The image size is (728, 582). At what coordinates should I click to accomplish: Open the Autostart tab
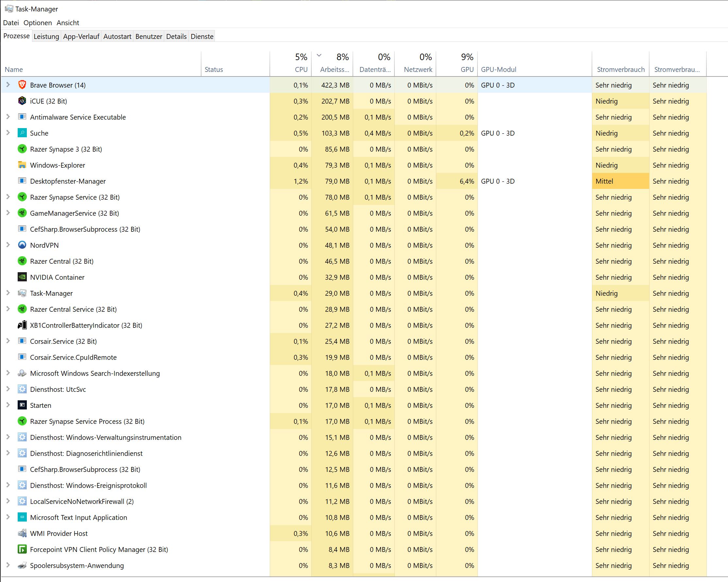tap(117, 37)
